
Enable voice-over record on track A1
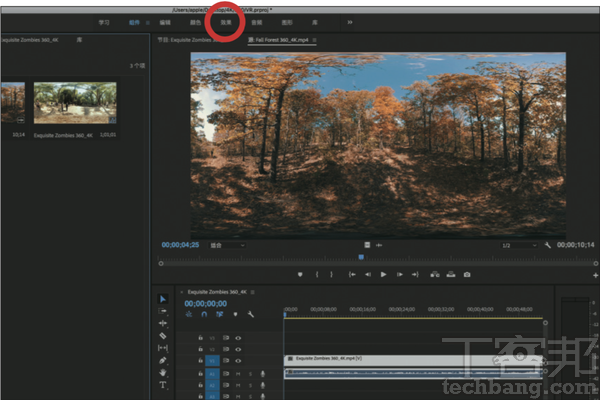pos(263,374)
